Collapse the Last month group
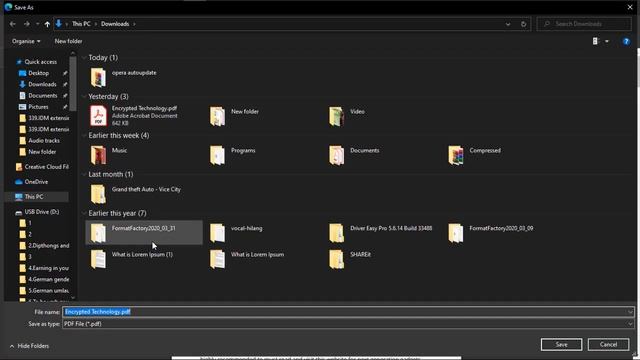 [84, 174]
